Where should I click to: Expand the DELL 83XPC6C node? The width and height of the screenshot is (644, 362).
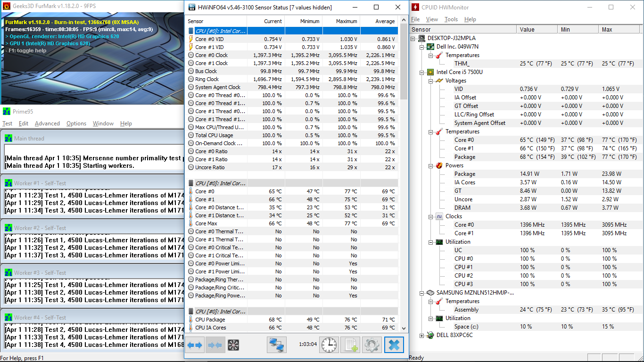[x=422, y=335]
